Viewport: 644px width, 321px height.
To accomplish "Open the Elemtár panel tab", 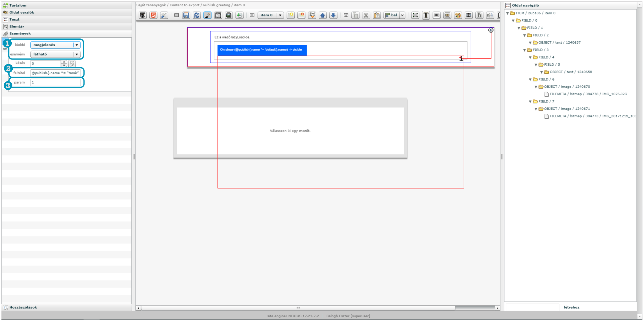I will [17, 26].
